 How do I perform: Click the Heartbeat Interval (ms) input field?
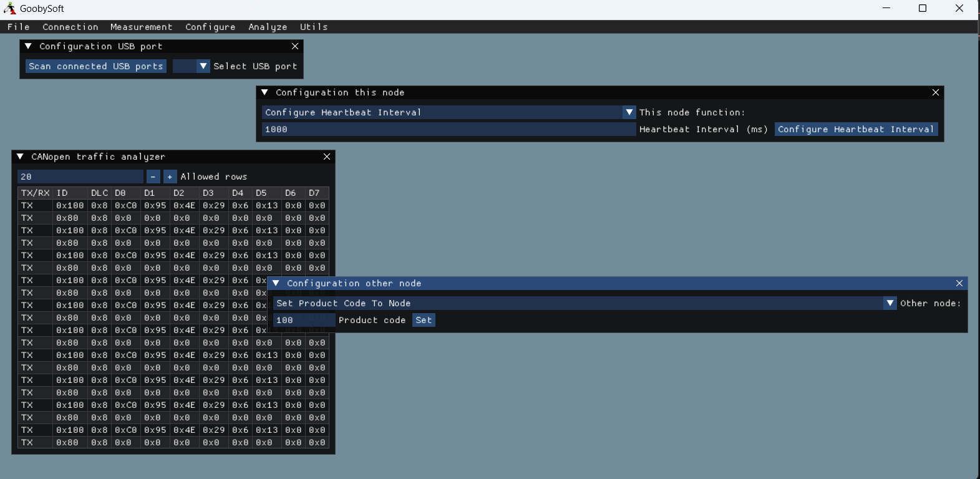click(449, 129)
